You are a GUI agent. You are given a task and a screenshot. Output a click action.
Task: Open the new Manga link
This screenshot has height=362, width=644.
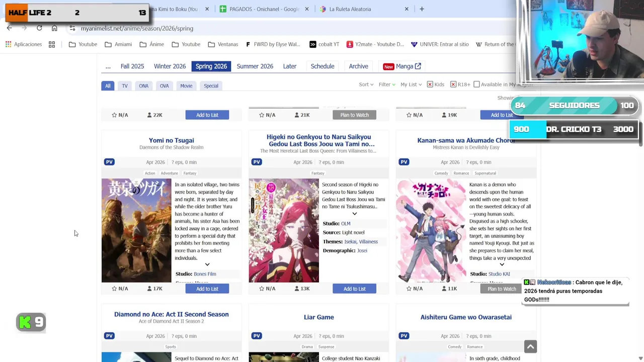pyautogui.click(x=403, y=66)
